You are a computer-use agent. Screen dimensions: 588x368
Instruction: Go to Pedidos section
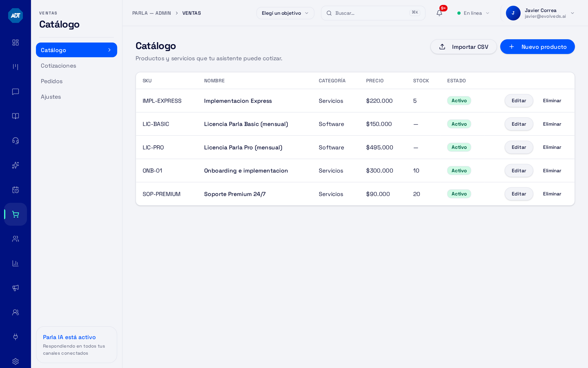[52, 81]
